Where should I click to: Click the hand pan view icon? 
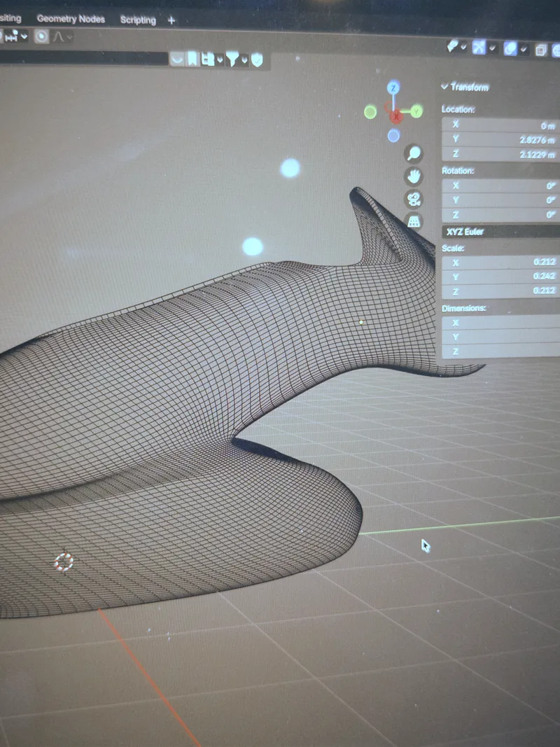point(413,176)
